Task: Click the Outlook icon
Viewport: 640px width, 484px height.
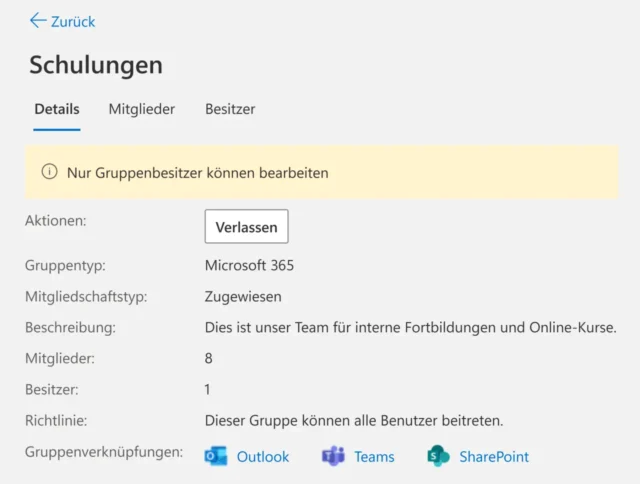Action: [216, 456]
